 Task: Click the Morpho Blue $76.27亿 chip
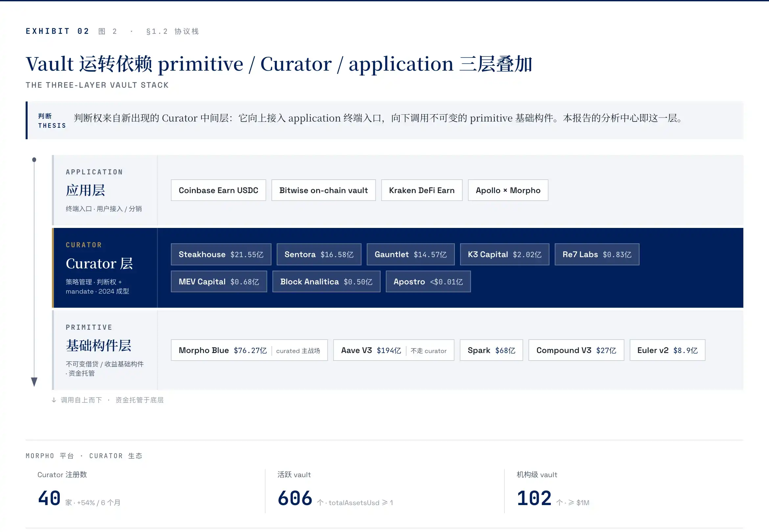(x=249, y=350)
